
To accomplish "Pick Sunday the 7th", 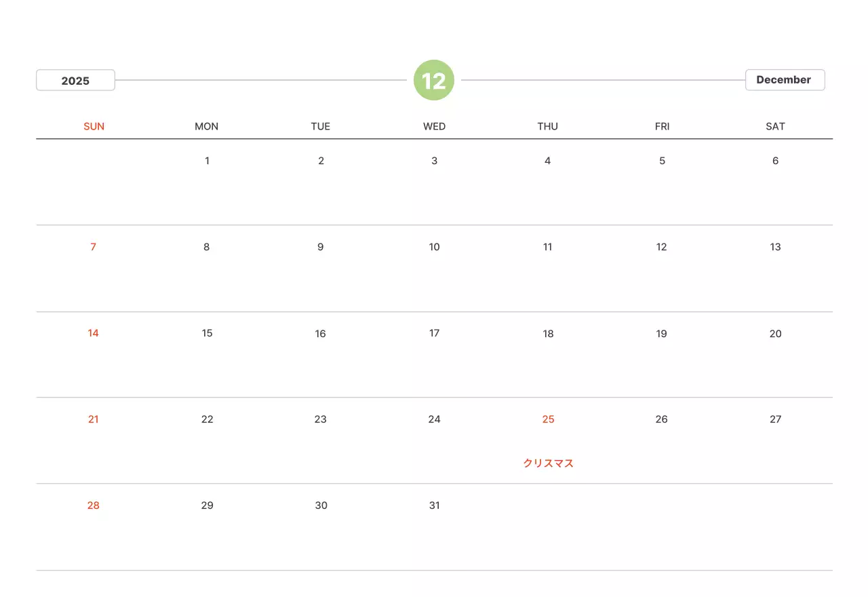I will pyautogui.click(x=94, y=247).
